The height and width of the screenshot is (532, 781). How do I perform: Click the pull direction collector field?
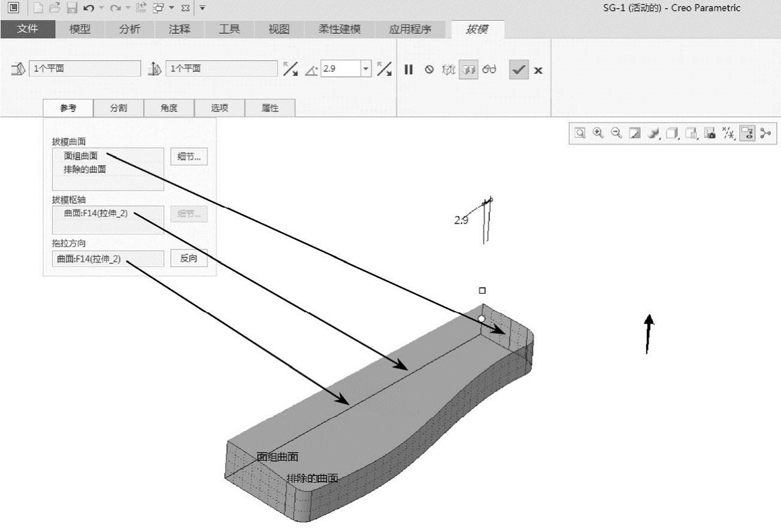(222, 69)
